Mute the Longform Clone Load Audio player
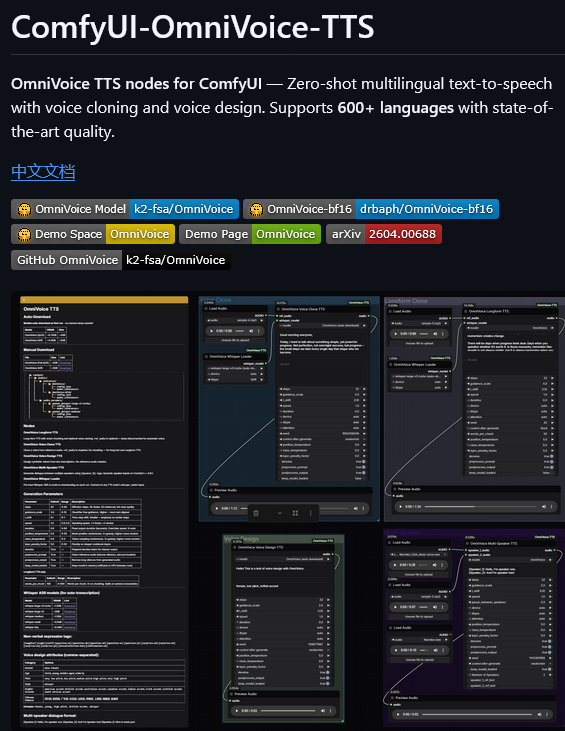 (435, 334)
